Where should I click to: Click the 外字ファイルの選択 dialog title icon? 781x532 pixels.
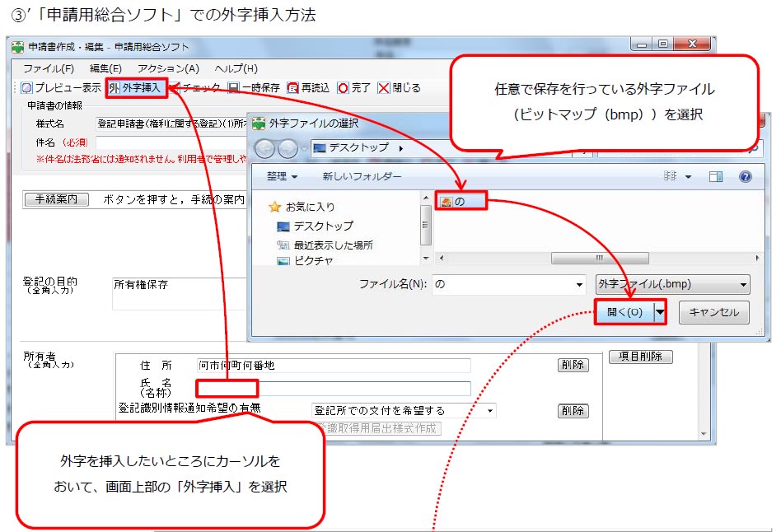pyautogui.click(x=259, y=124)
